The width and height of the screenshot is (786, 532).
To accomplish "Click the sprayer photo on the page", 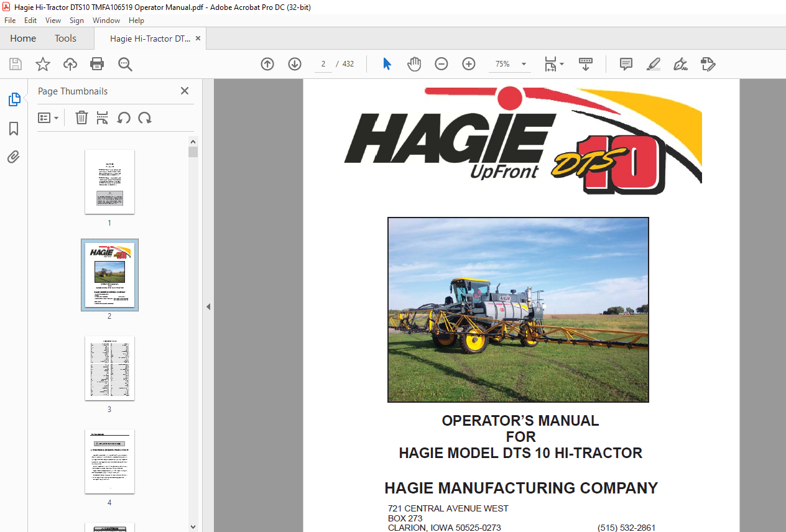I will 518,310.
